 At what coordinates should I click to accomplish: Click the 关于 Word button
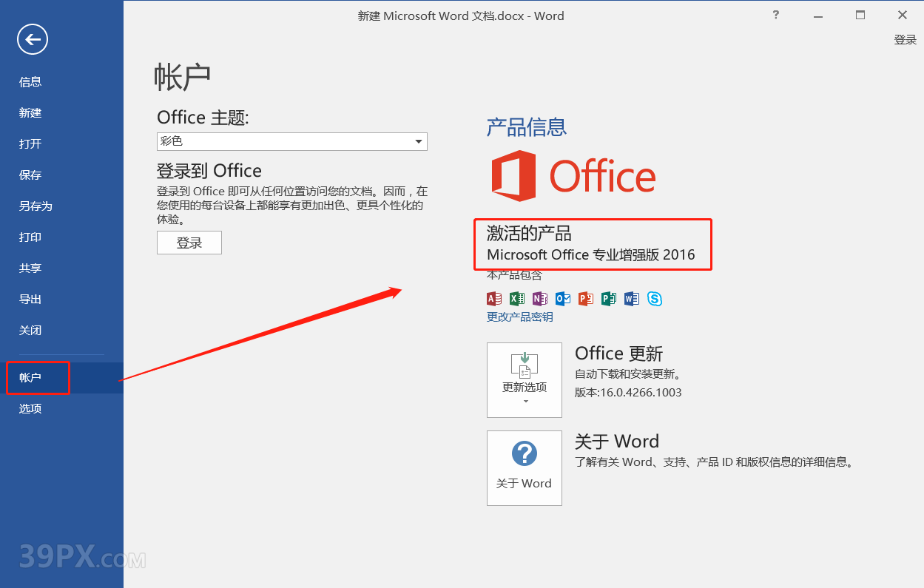pos(525,468)
